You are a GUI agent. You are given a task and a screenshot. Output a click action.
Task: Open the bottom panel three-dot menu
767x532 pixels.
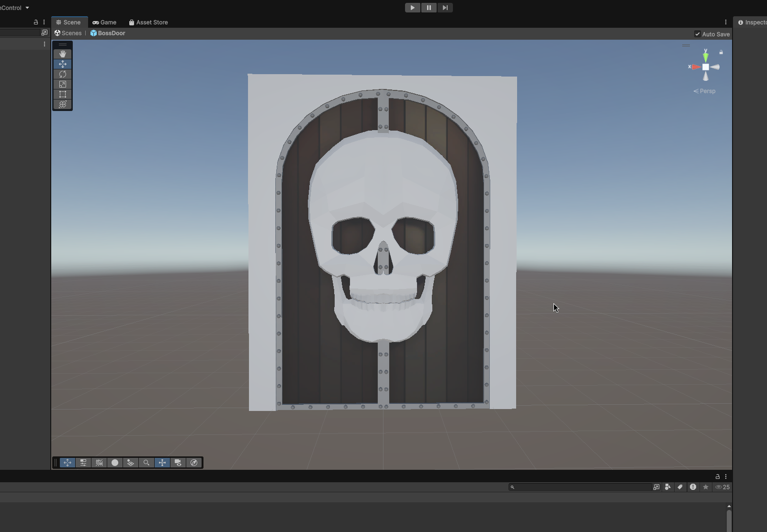pos(725,477)
